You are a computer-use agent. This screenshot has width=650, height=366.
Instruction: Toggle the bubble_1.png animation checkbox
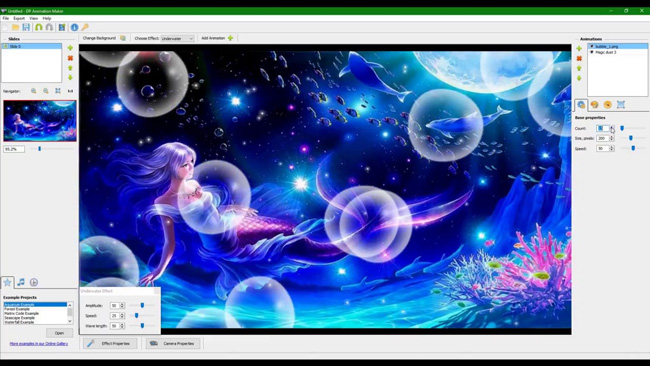click(x=592, y=46)
